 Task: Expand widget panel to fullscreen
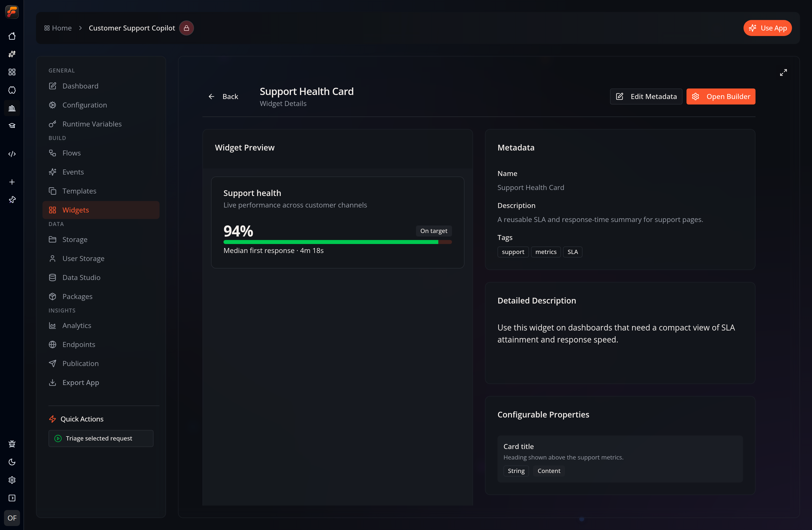click(783, 72)
